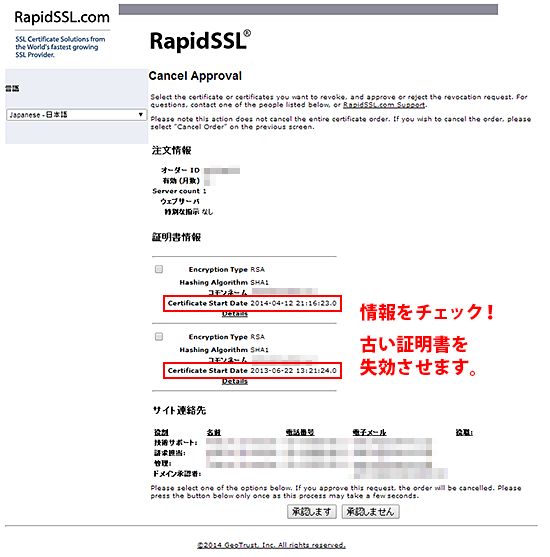Click Certificate Start Date 2013-06-22 13:21:24.0
Viewport: 550px width, 557px height.
(x=252, y=371)
